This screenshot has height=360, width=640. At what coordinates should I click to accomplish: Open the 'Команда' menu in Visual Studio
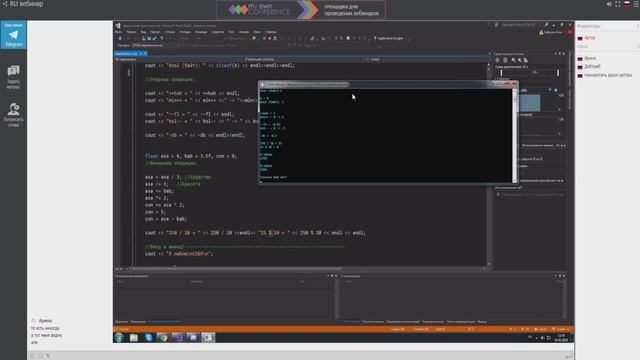click(x=201, y=32)
